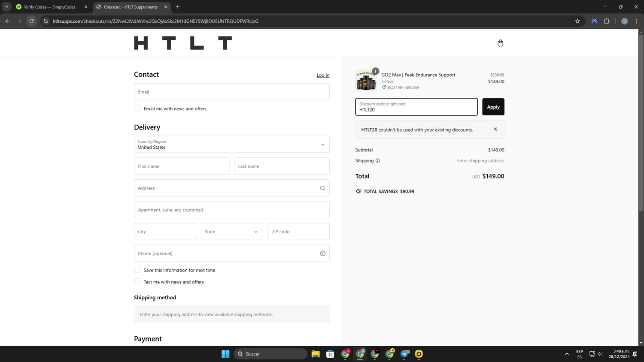The image size is (644, 362).
Task: Click the extension icon beside the bookmark star
Action: (x=594, y=21)
